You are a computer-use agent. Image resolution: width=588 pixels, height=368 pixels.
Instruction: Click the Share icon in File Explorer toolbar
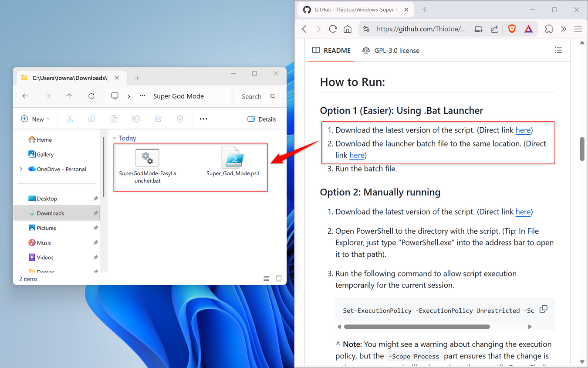click(x=158, y=119)
